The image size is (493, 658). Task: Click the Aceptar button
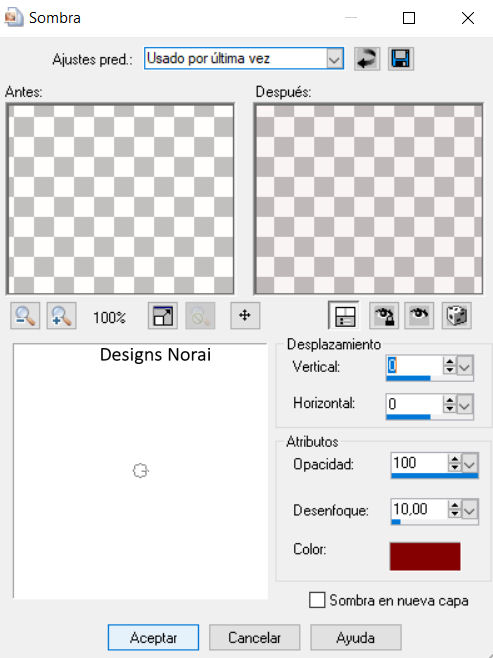[153, 637]
